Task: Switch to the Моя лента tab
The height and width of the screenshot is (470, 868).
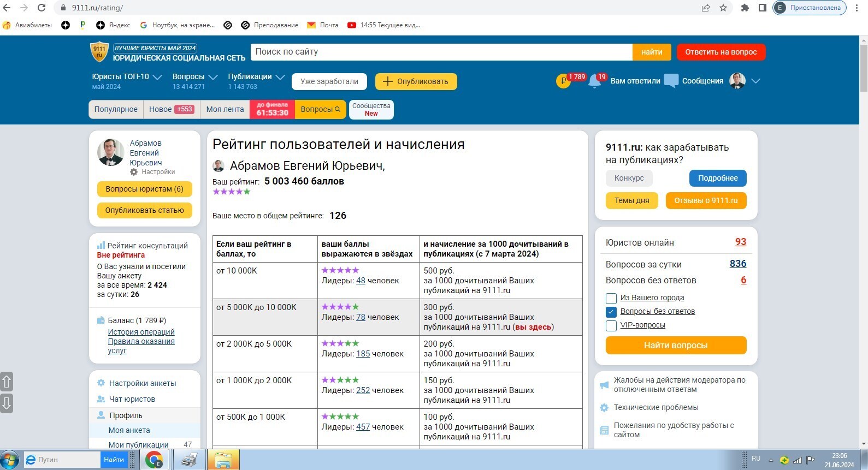Action: click(x=225, y=109)
